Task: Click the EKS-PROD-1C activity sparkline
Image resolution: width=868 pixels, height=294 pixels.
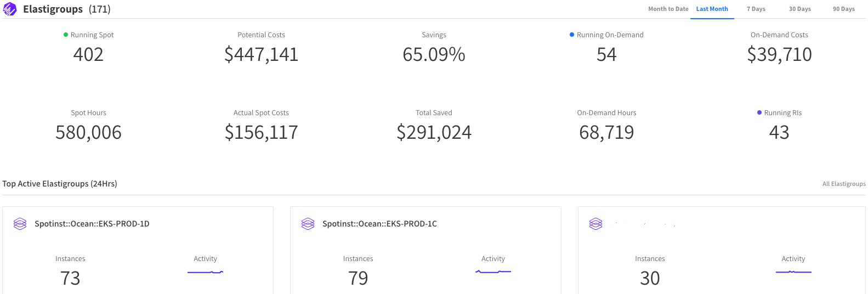Action: 493,272
